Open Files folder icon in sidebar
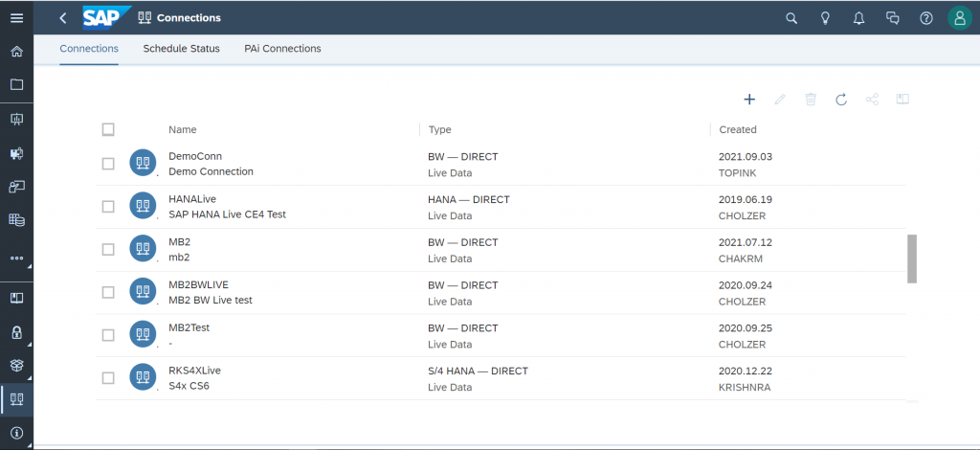Image resolution: width=980 pixels, height=450 pixels. [17, 84]
